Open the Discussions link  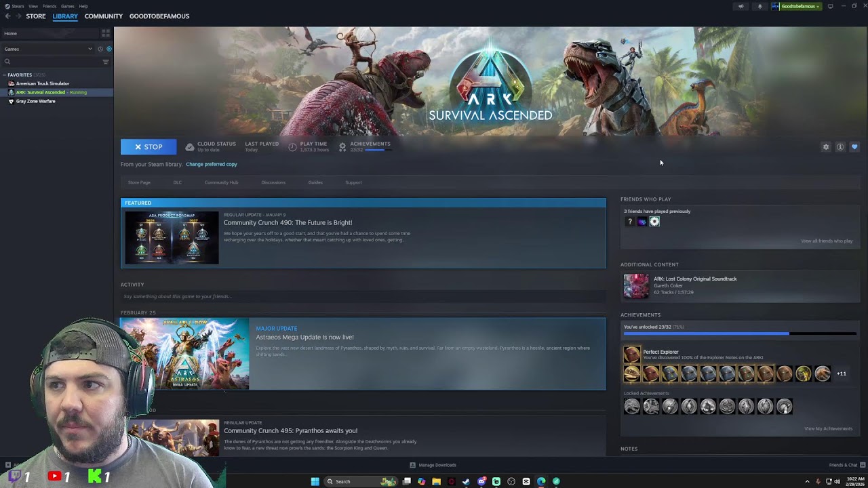tap(273, 182)
